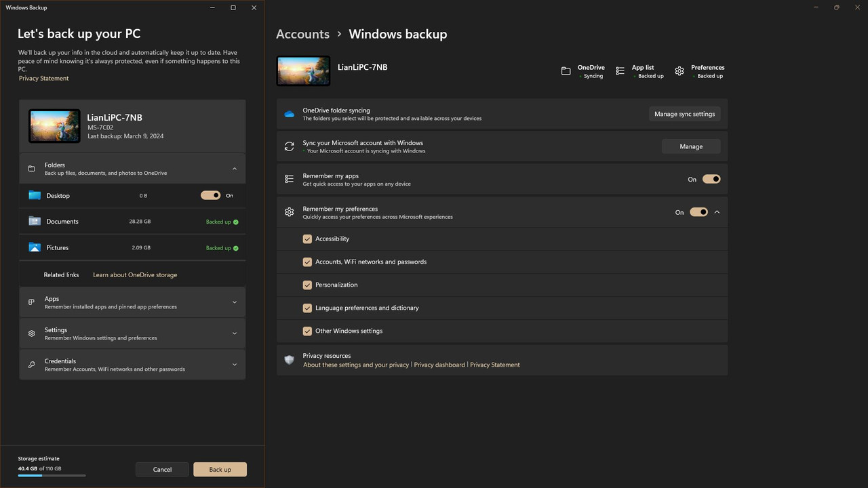Click the Pictures folder icon
This screenshot has height=488, width=868.
coord(35,247)
